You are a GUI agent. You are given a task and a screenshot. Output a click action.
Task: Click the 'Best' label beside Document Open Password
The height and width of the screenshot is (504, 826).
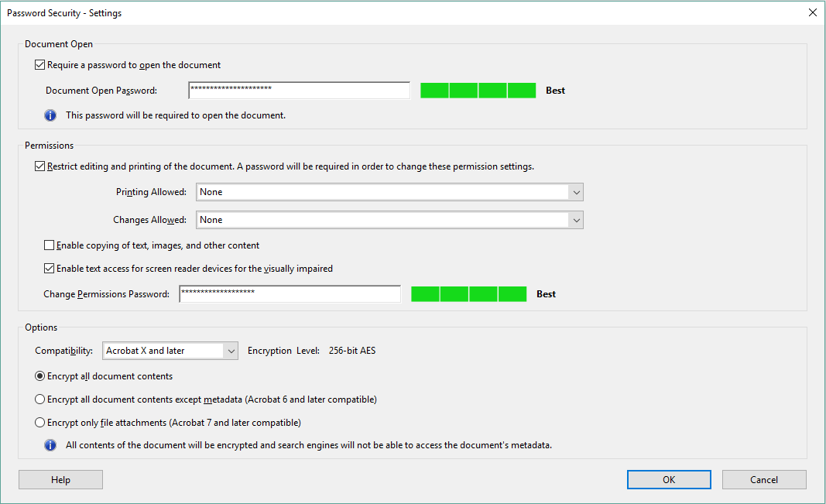(x=555, y=91)
